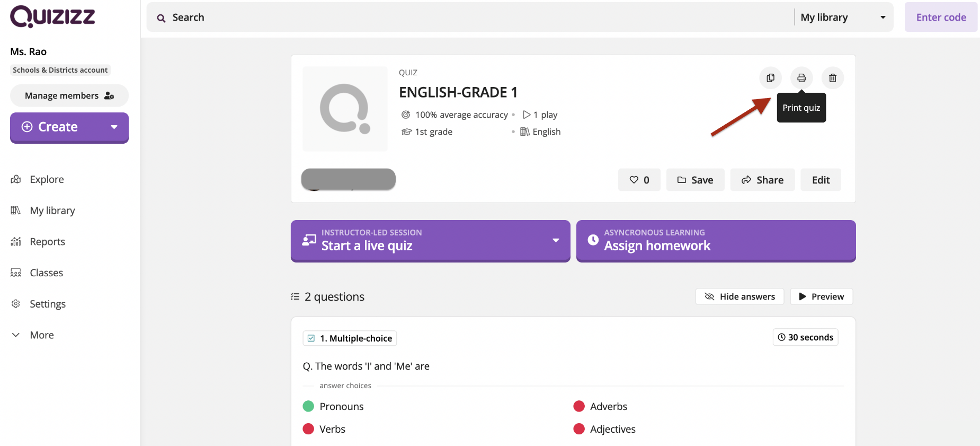The width and height of the screenshot is (980, 446).
Task: Go to Explore in the sidebar
Action: 47,179
